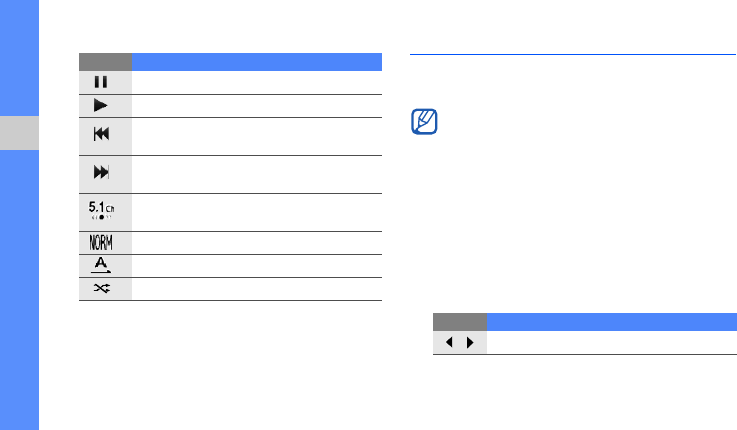The width and height of the screenshot is (737, 430).
Task: Click the left arrow icon
Action: click(x=449, y=342)
